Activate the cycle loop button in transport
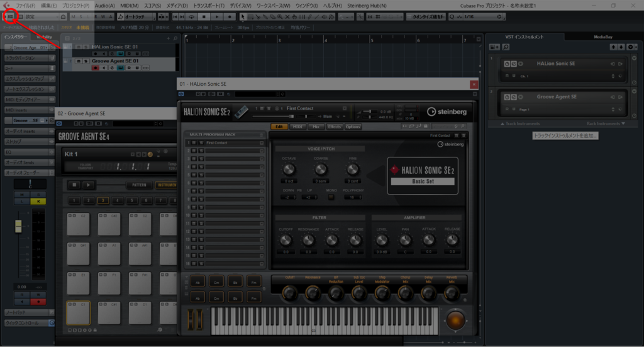The width and height of the screenshot is (644, 347). click(x=191, y=17)
